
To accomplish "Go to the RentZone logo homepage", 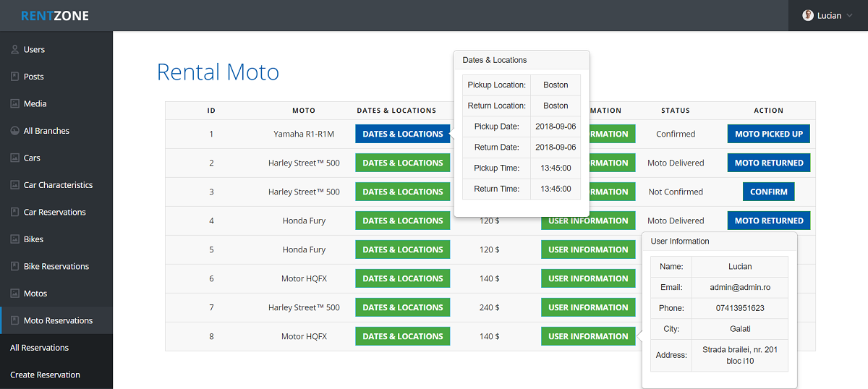I will 55,15.
